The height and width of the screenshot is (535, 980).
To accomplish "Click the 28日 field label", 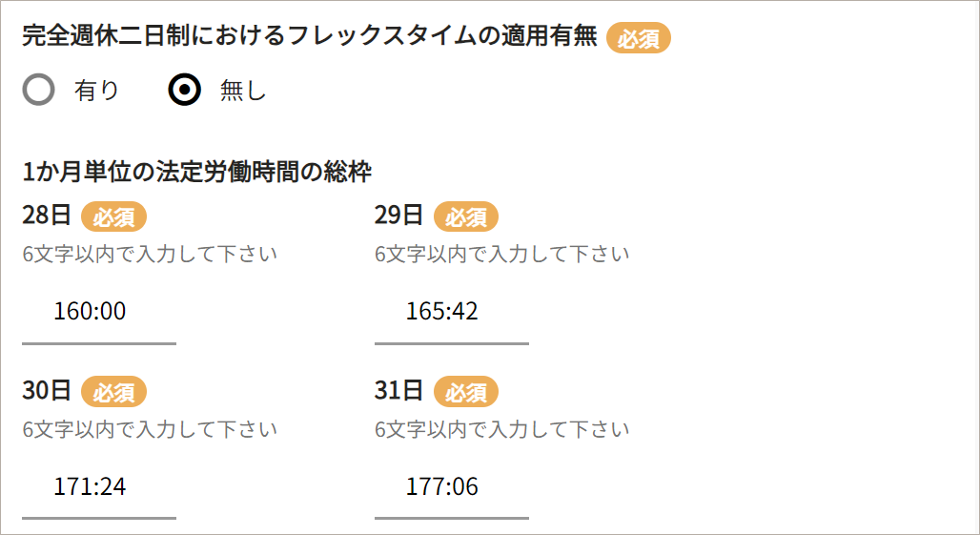I will [47, 216].
